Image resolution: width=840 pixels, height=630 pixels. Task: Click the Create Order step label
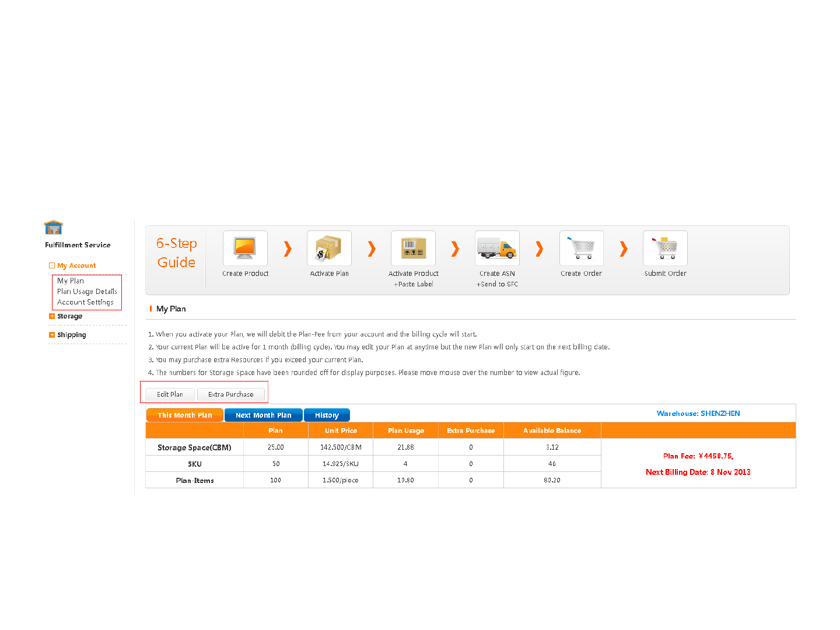582,273
